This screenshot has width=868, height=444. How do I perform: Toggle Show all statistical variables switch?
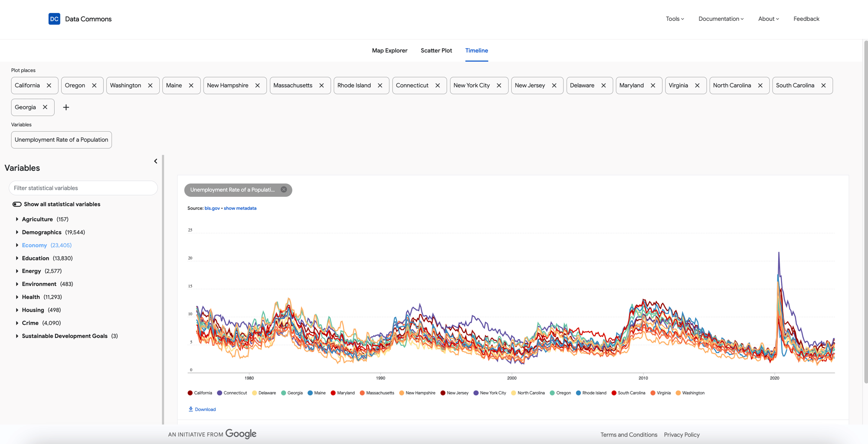coord(17,204)
